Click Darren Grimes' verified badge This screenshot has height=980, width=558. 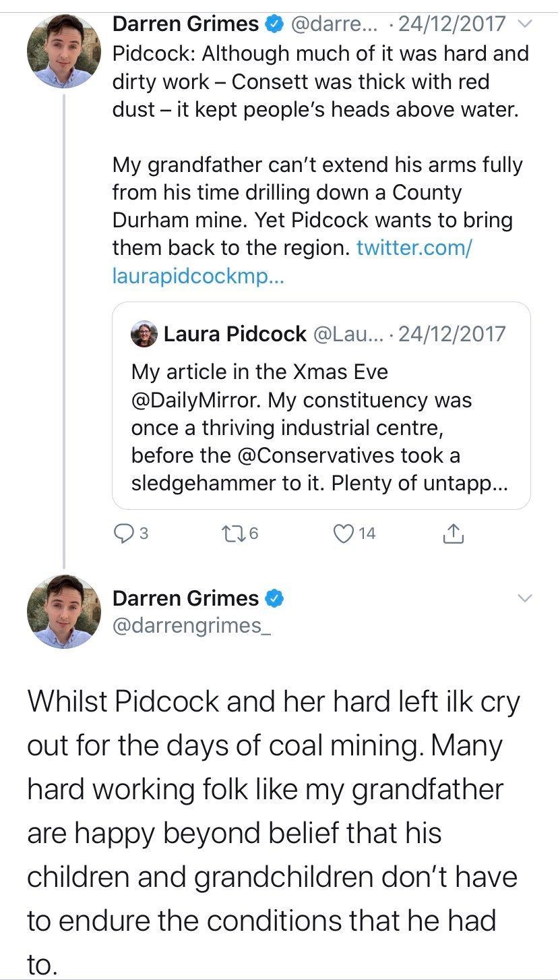[x=273, y=23]
